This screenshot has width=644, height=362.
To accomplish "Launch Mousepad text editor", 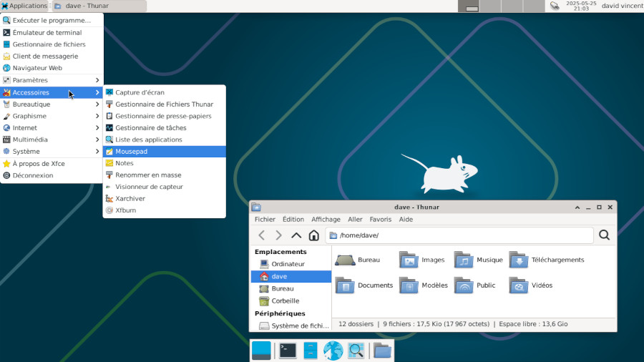I will tap(165, 152).
